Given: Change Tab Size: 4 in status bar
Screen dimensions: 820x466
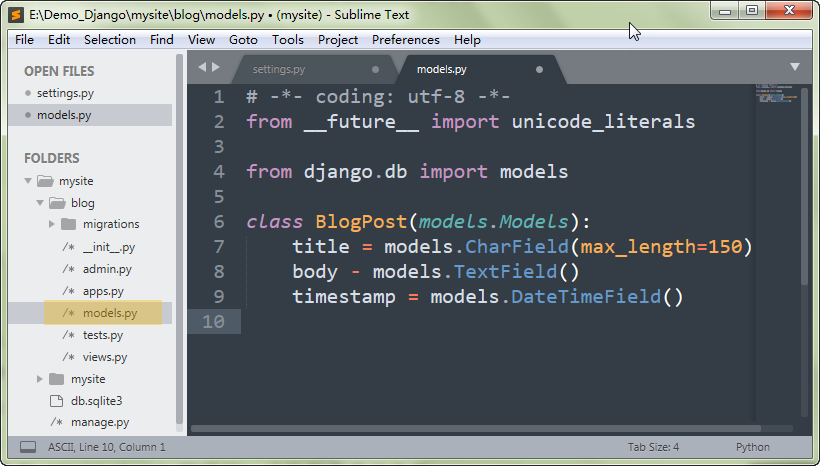Looking at the screenshot, I should click(653, 447).
